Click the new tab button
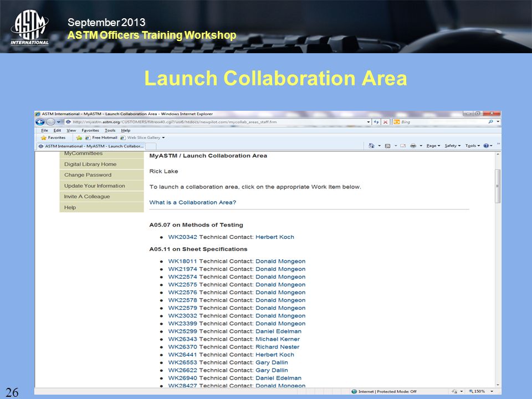 pyautogui.click(x=151, y=146)
